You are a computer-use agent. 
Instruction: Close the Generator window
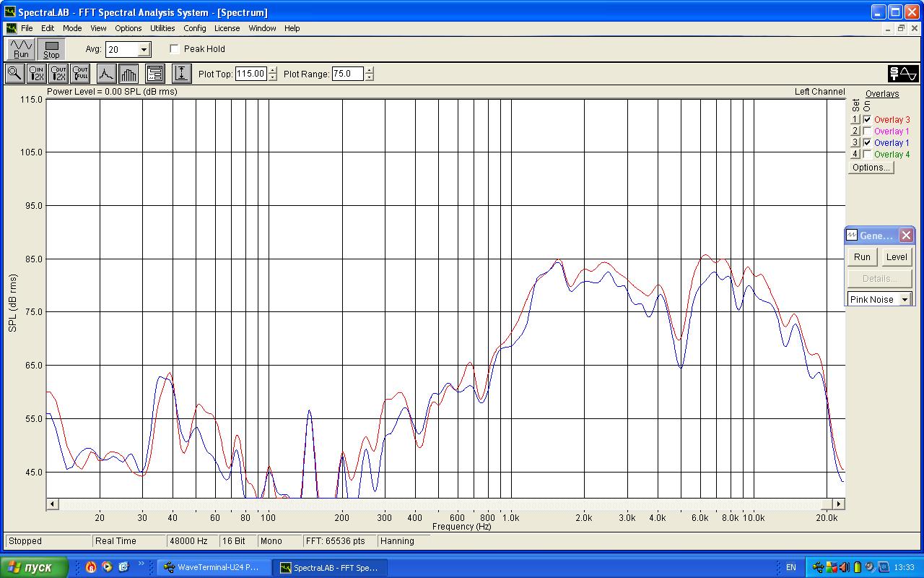(907, 236)
